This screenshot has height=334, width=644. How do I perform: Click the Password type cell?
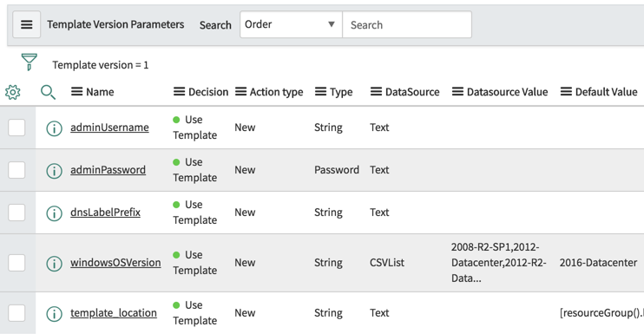(337, 170)
